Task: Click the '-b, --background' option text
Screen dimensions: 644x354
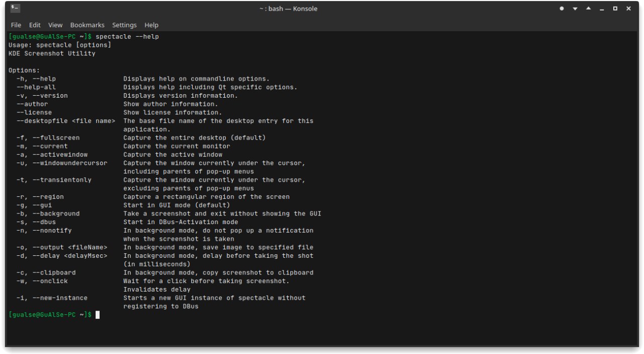Action: coord(48,214)
